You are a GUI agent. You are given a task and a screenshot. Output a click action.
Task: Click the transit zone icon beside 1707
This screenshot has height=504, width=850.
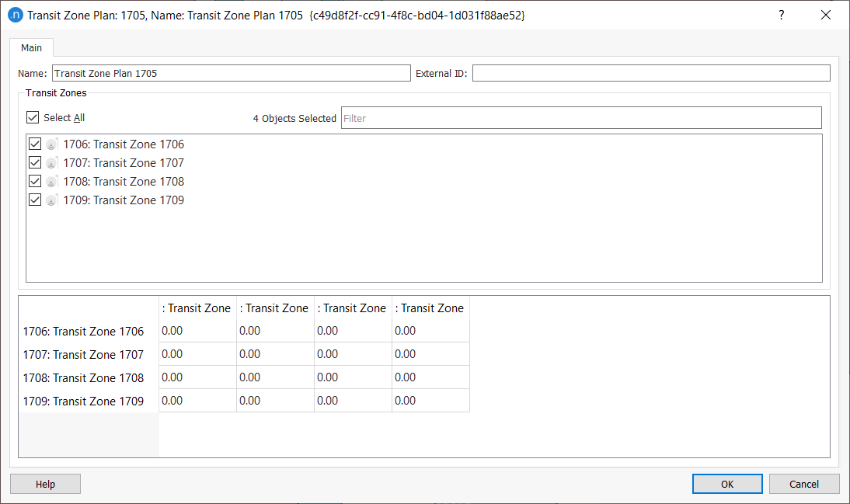[x=52, y=163]
